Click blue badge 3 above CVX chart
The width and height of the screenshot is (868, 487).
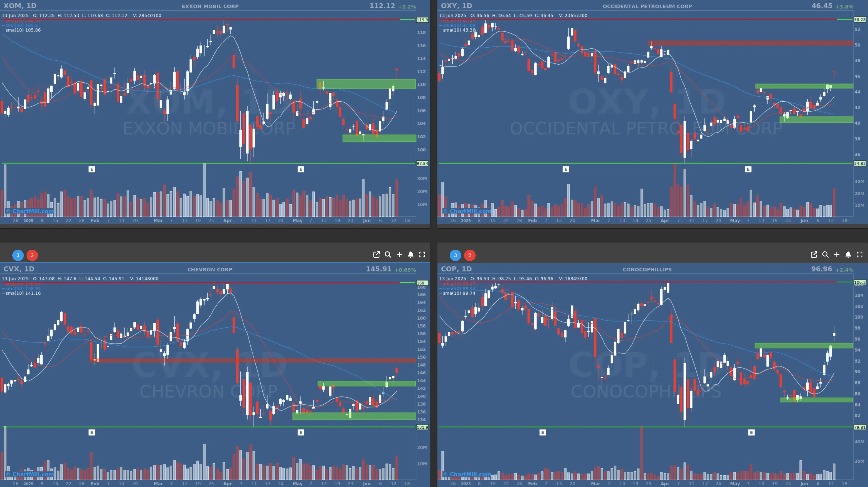18,255
